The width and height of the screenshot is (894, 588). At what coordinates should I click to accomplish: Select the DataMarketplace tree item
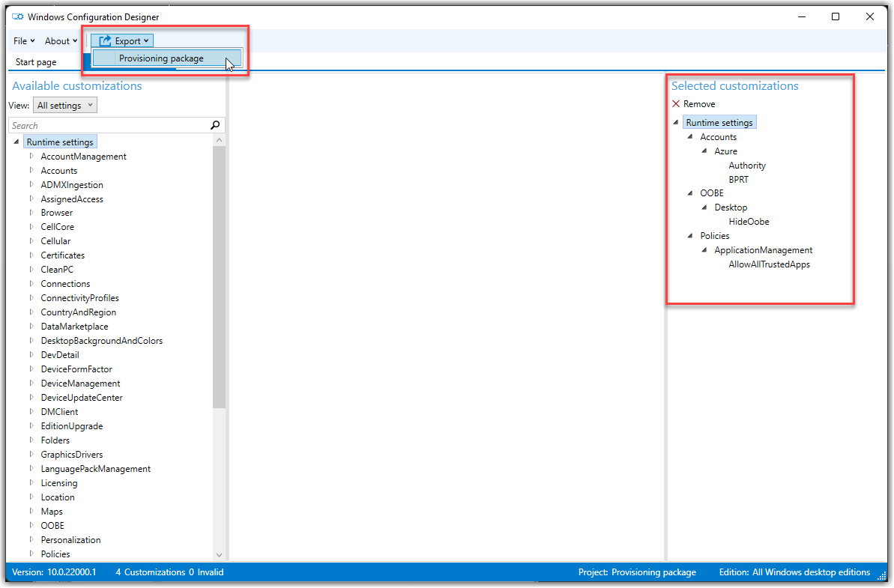(75, 327)
